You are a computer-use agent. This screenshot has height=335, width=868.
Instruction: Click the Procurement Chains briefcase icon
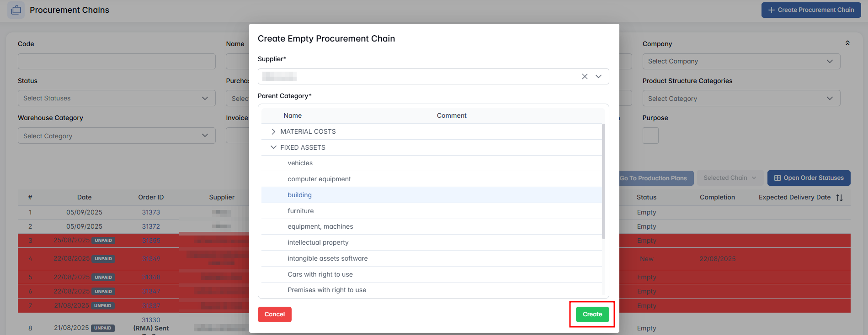pyautogui.click(x=16, y=10)
